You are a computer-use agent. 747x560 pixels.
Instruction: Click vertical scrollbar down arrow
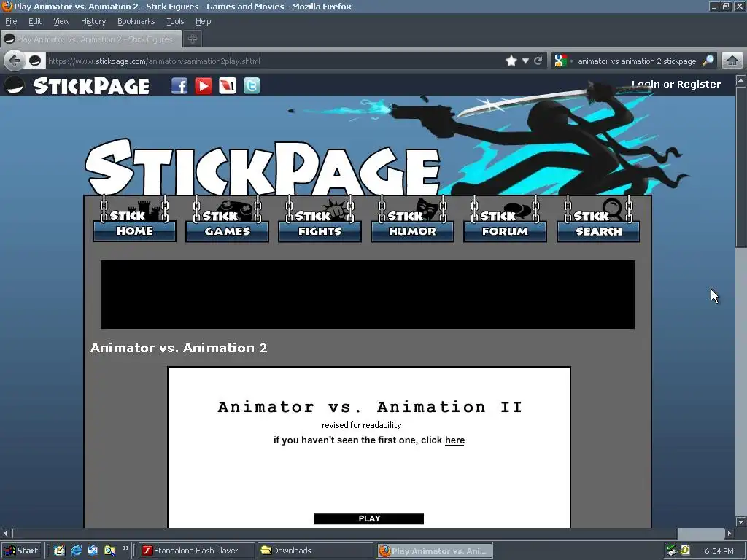point(741,521)
